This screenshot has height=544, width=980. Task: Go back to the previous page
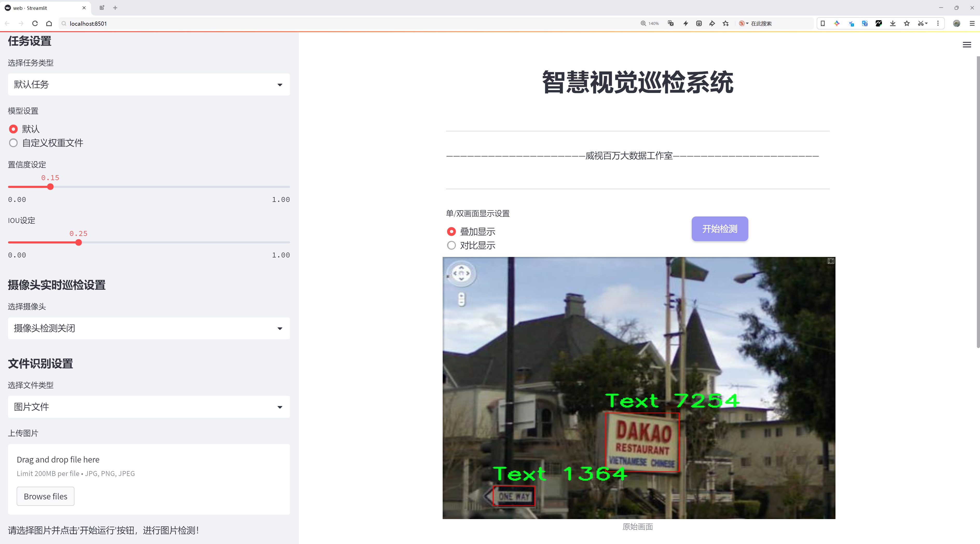pyautogui.click(x=7, y=23)
